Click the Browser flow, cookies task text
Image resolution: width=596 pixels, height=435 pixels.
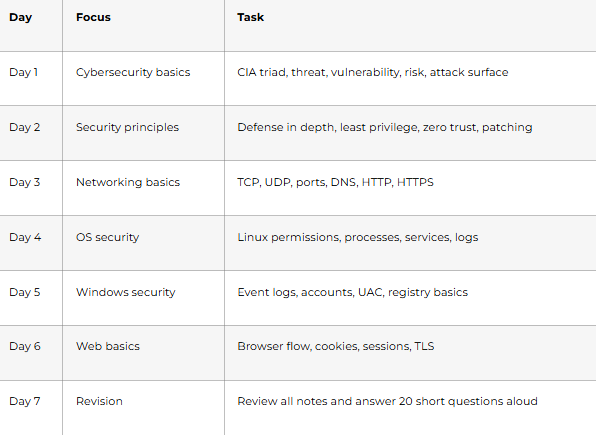click(x=336, y=346)
